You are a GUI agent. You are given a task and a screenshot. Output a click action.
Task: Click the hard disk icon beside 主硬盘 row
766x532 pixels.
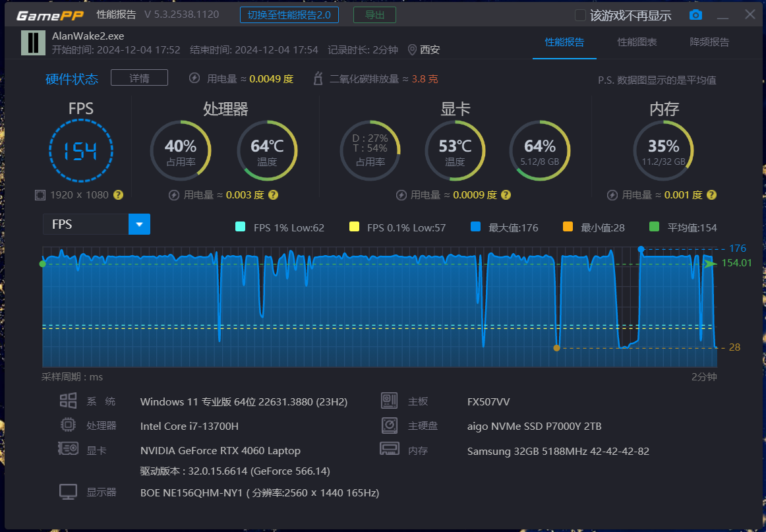pos(390,425)
